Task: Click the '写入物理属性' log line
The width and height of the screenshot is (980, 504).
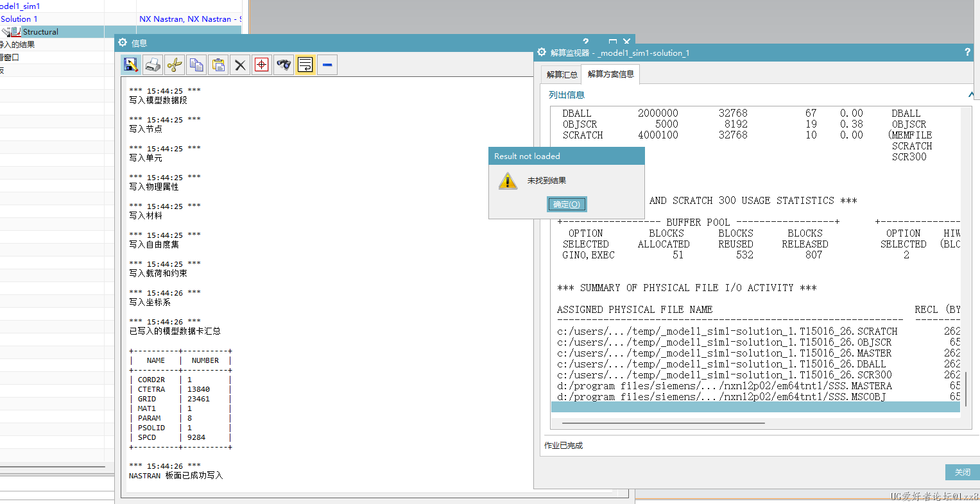Action: (154, 187)
